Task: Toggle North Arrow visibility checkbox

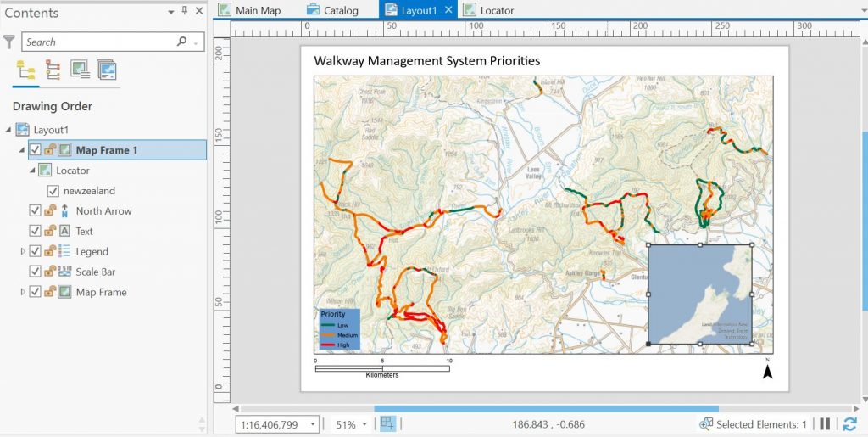Action: coord(35,210)
